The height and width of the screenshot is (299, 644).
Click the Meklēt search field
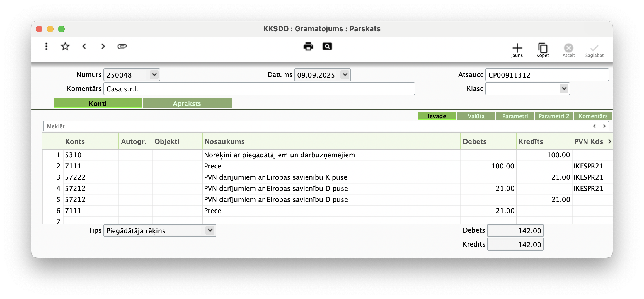coord(315,126)
